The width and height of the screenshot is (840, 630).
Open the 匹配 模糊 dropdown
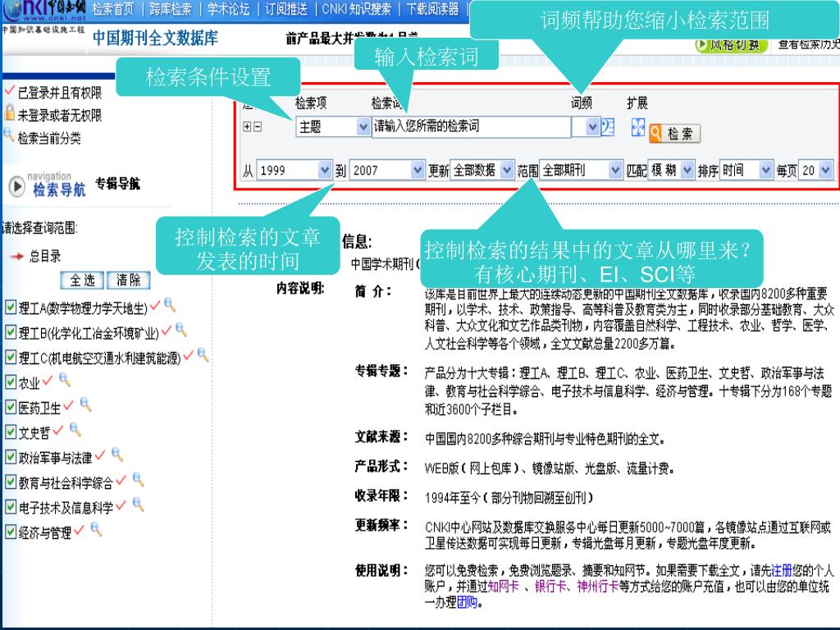coord(671,171)
